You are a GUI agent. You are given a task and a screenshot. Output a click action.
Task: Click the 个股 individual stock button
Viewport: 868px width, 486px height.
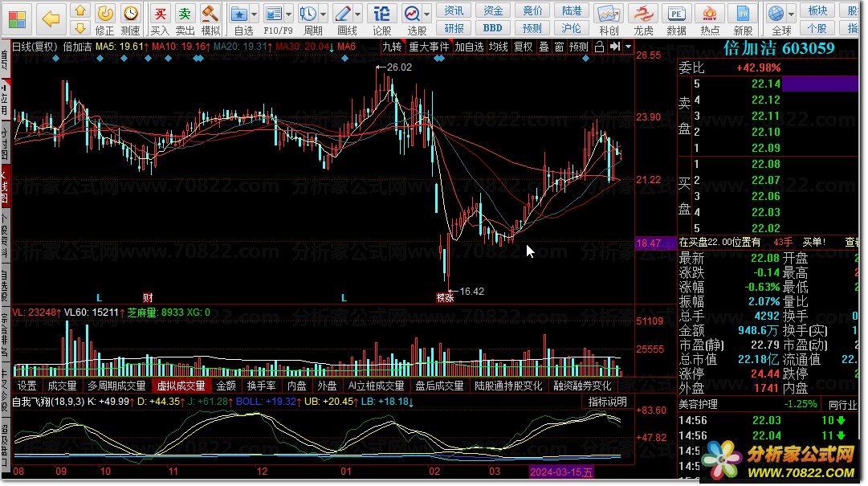[x=817, y=27]
